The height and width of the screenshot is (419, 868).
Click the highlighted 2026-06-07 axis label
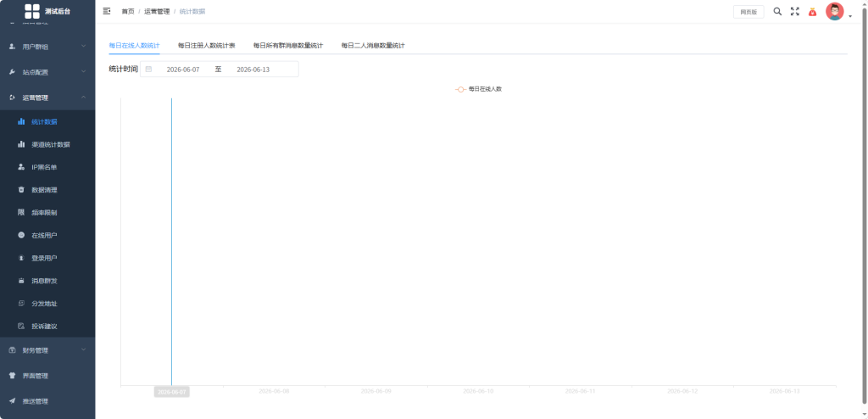pos(171,392)
